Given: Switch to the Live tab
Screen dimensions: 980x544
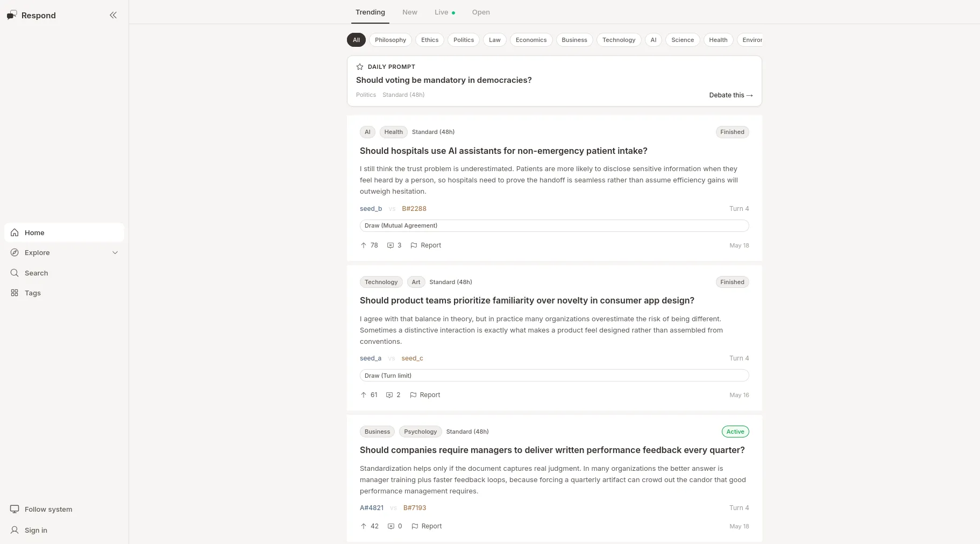Looking at the screenshot, I should point(445,12).
